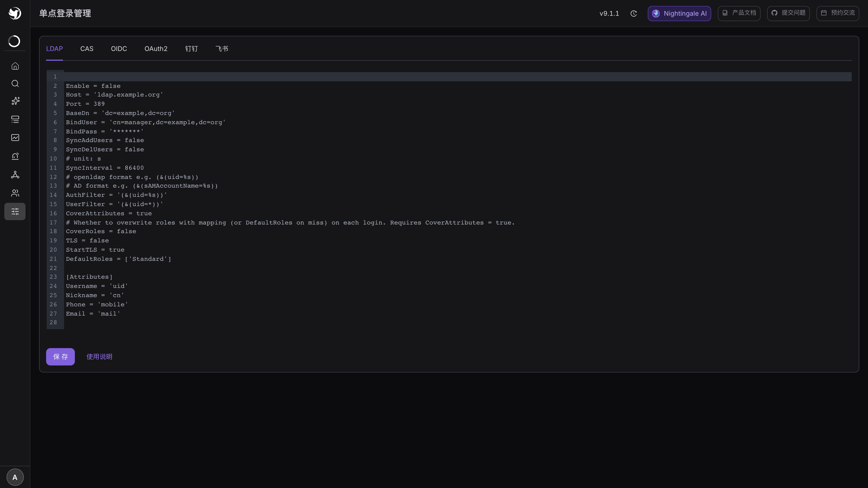Open the server list sidebar icon

(x=15, y=119)
